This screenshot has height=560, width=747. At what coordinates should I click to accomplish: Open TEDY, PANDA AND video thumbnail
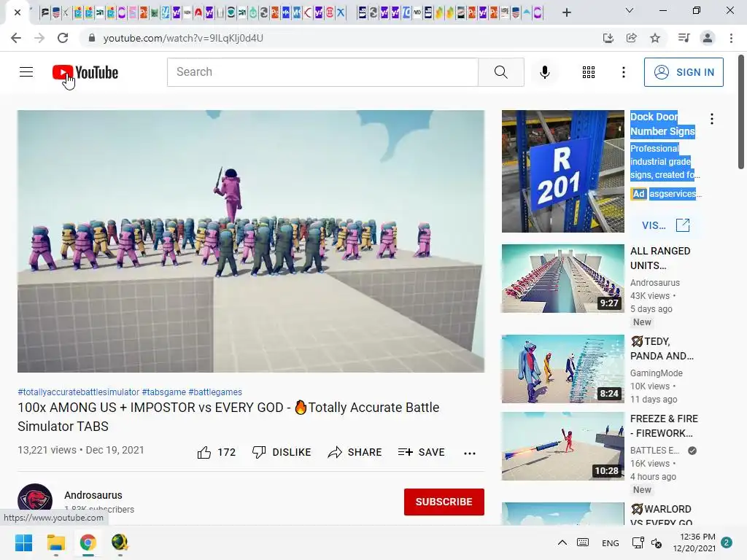pos(562,368)
